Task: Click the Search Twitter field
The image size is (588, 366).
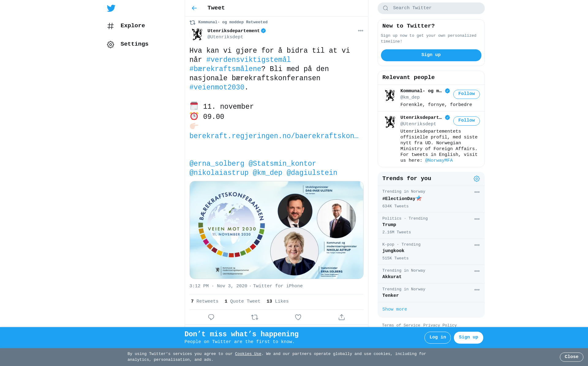Action: 431,8
